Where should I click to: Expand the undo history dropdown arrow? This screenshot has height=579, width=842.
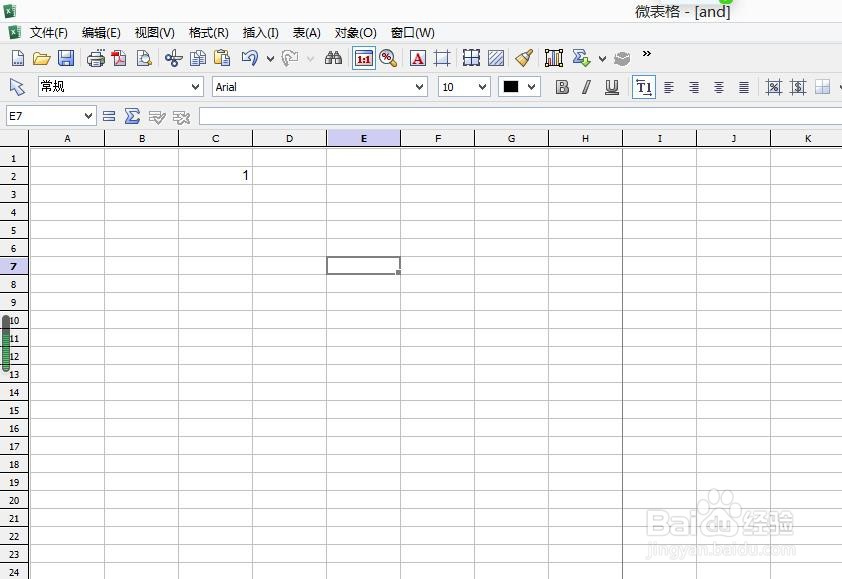point(270,59)
